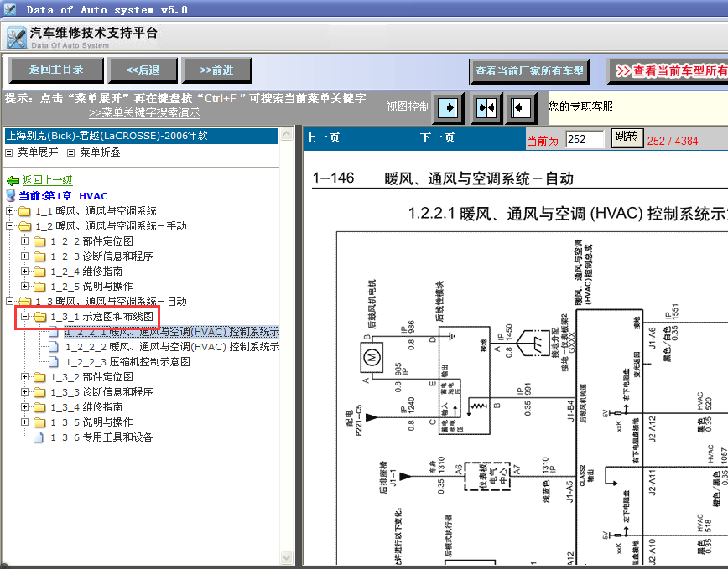Click the 252 / 4384 page counter
This screenshot has height=569, width=728.
point(673,141)
